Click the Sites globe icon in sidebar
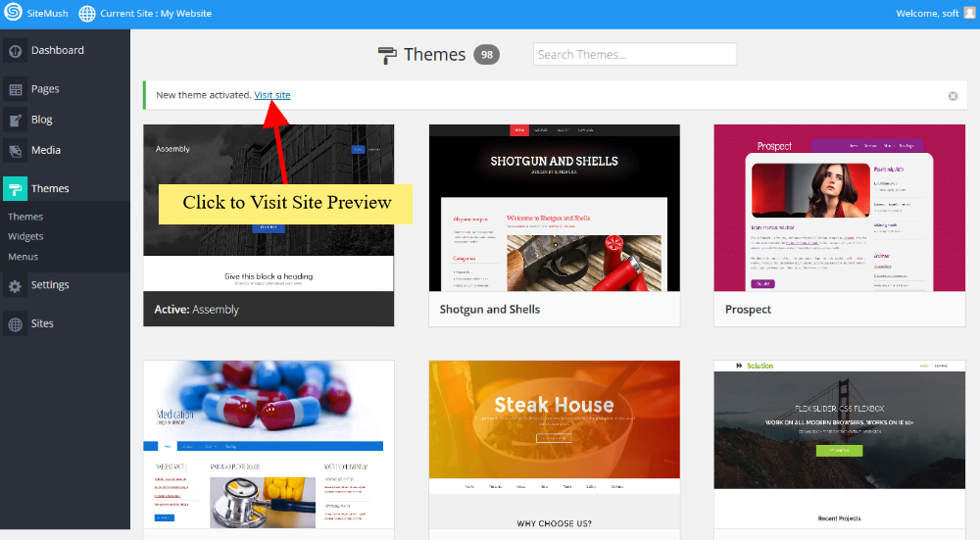The width and height of the screenshot is (980, 540). (x=16, y=324)
